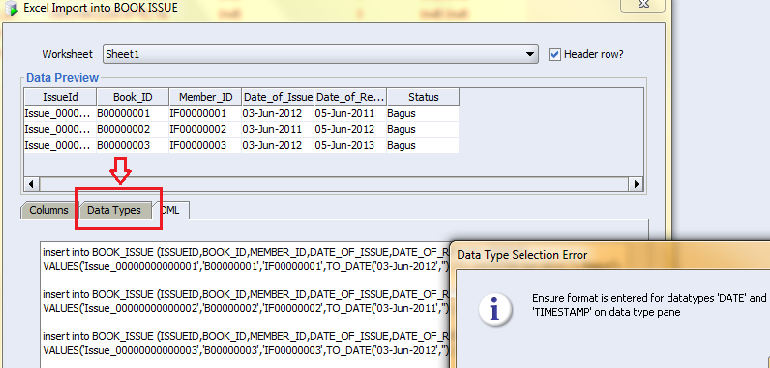This screenshot has height=368, width=770.
Task: Click the Member_ID column header
Action: pyautogui.click(x=205, y=97)
